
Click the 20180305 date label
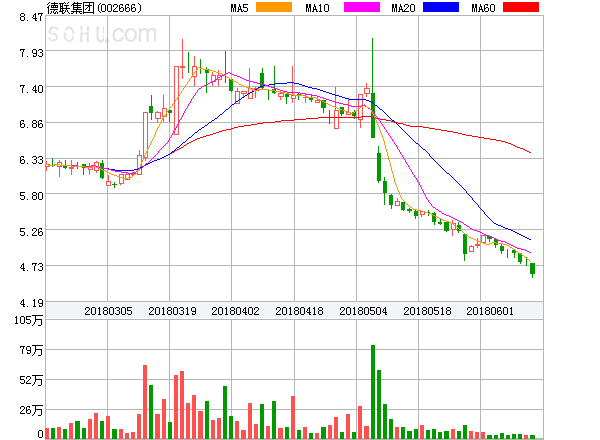[108, 311]
